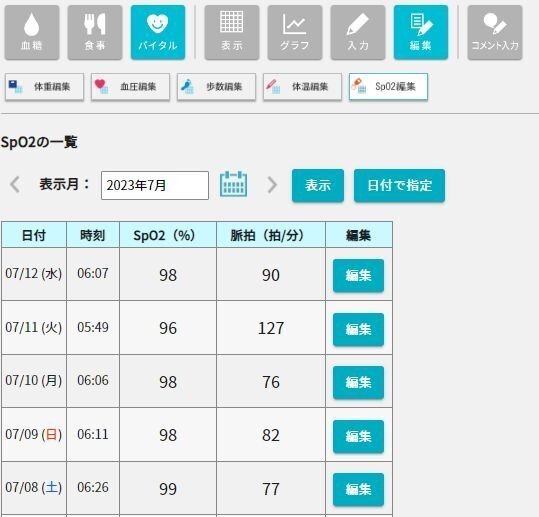Click the pulse value 76
The image size is (539, 517).
pyautogui.click(x=271, y=382)
